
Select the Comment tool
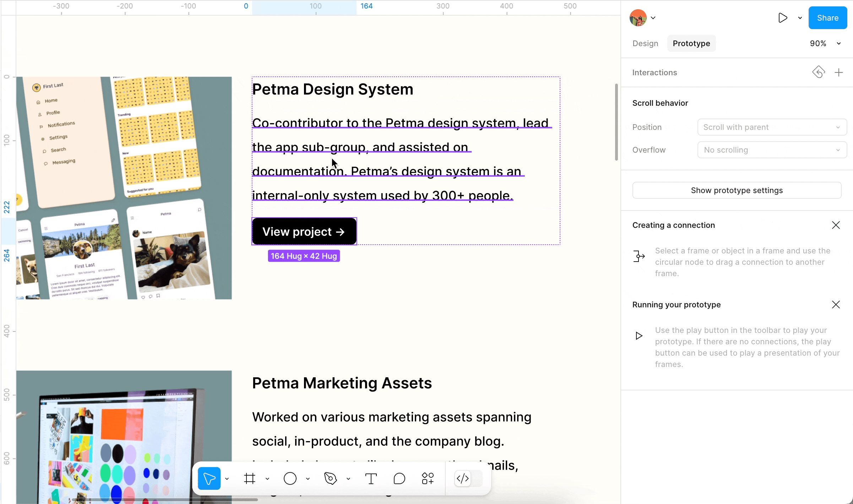click(399, 478)
